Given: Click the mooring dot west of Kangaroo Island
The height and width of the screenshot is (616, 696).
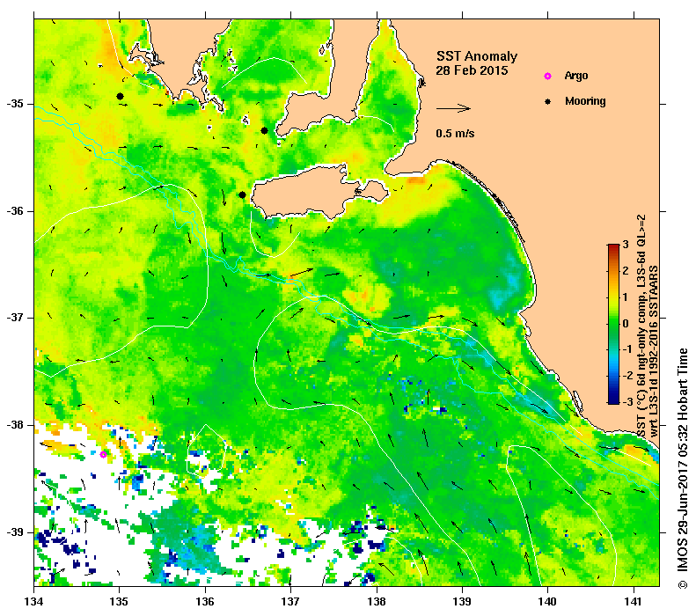Looking at the screenshot, I should [x=242, y=194].
